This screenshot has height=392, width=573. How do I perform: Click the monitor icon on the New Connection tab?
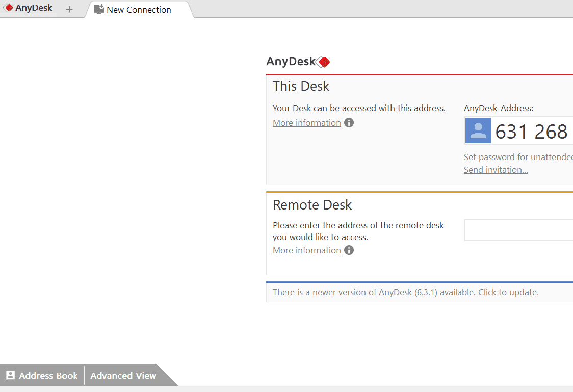[x=99, y=9]
